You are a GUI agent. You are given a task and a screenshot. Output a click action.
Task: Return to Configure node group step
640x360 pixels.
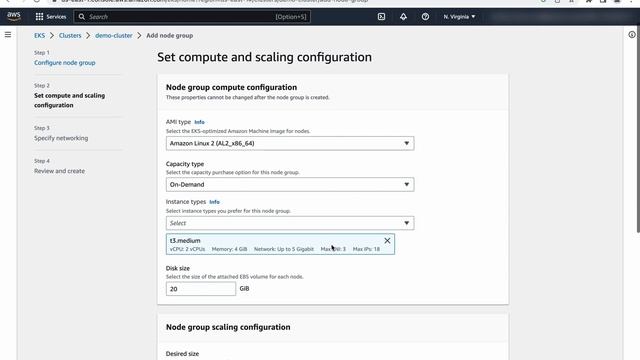click(64, 62)
